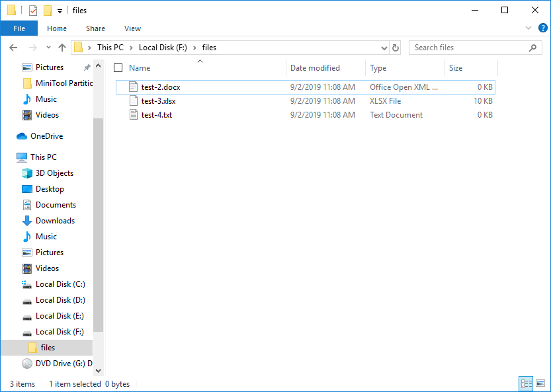This screenshot has width=551, height=392.
Task: Select the test-4.txt file
Action: click(305, 115)
